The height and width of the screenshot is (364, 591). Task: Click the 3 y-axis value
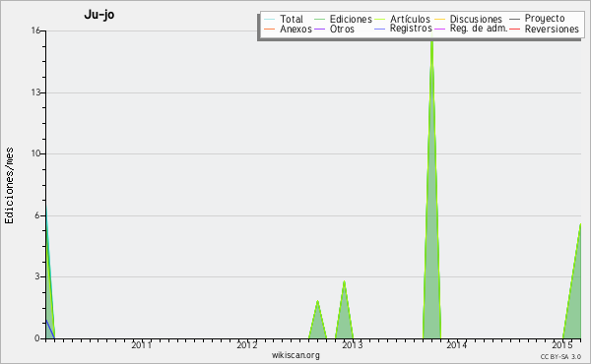click(x=37, y=276)
